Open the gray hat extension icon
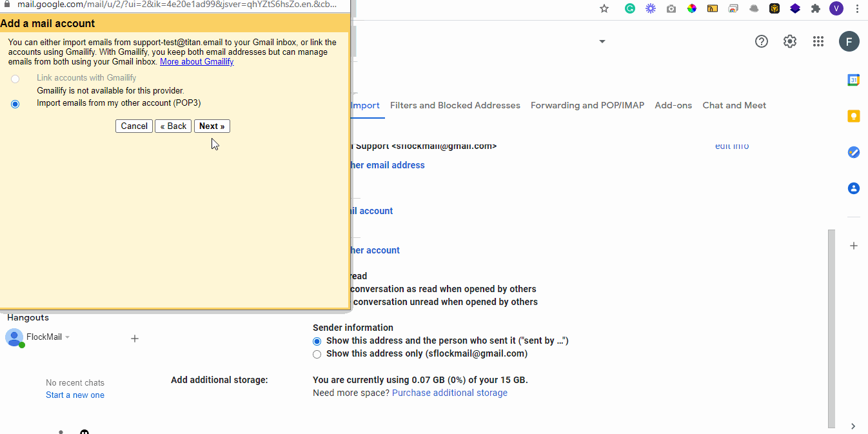This screenshot has height=434, width=868. 754,8
